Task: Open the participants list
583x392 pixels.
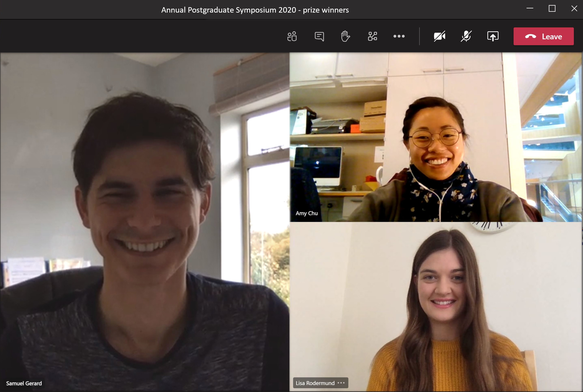Action: click(x=292, y=36)
